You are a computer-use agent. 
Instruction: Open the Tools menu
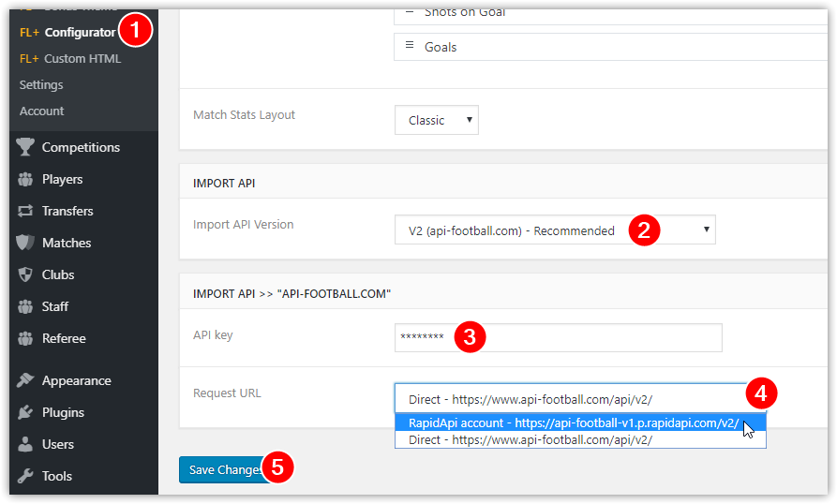tap(57, 476)
